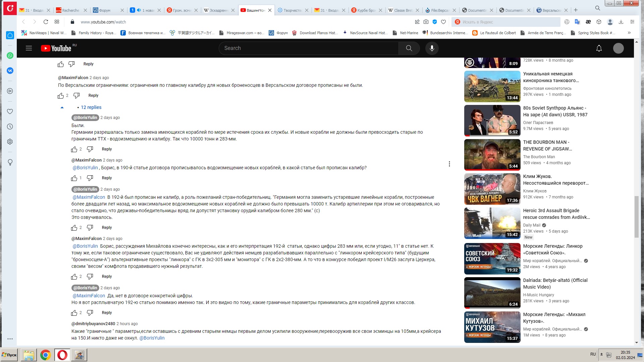This screenshot has height=362, width=644.
Task: Show more bookmarks bar items chevron
Action: pyautogui.click(x=629, y=33)
